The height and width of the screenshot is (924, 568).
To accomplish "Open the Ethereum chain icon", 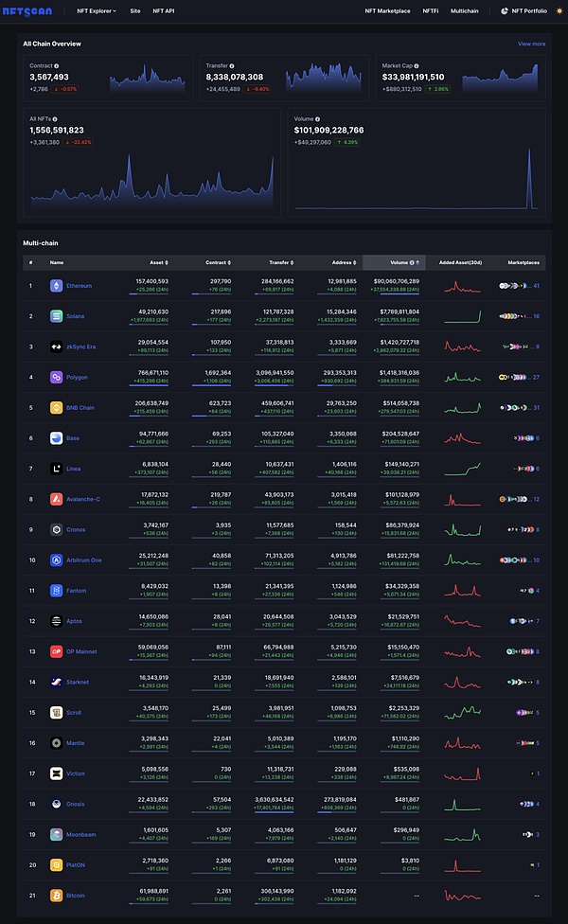I will (57, 285).
